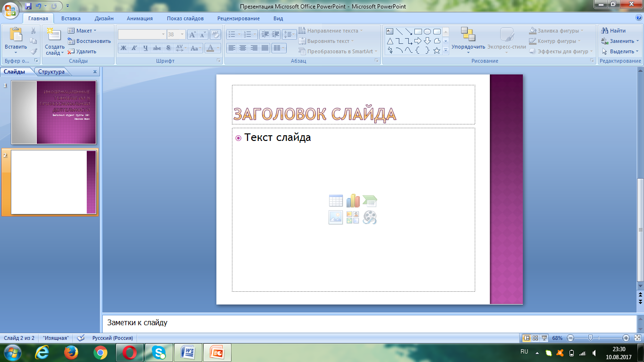Toggle text shadow S button
The width and height of the screenshot is (644, 362).
(x=168, y=48)
